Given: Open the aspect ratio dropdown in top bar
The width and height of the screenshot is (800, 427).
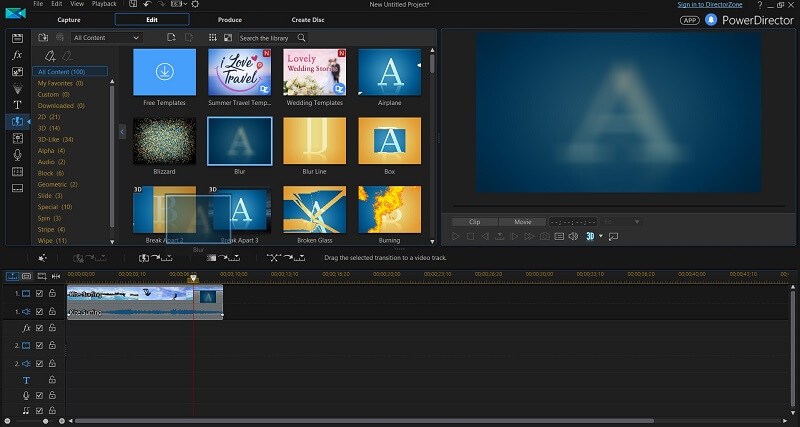Looking at the screenshot, I should 178,4.
